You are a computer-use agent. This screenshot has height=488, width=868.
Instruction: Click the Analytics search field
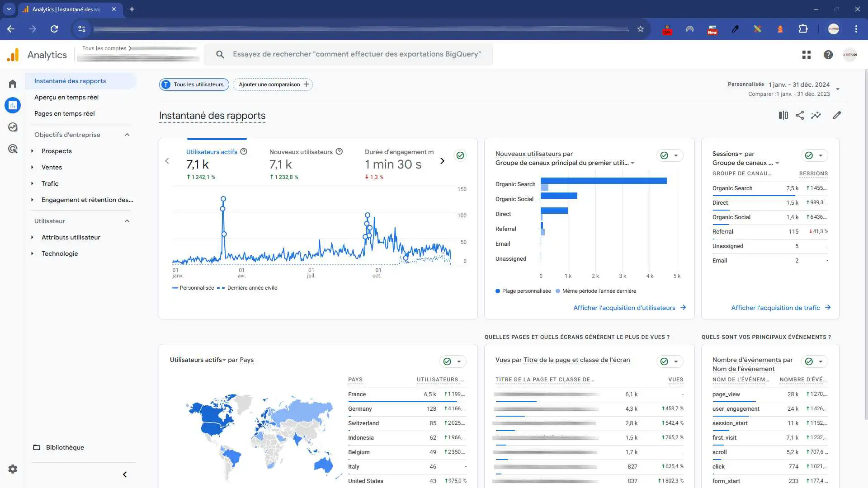[356, 54]
